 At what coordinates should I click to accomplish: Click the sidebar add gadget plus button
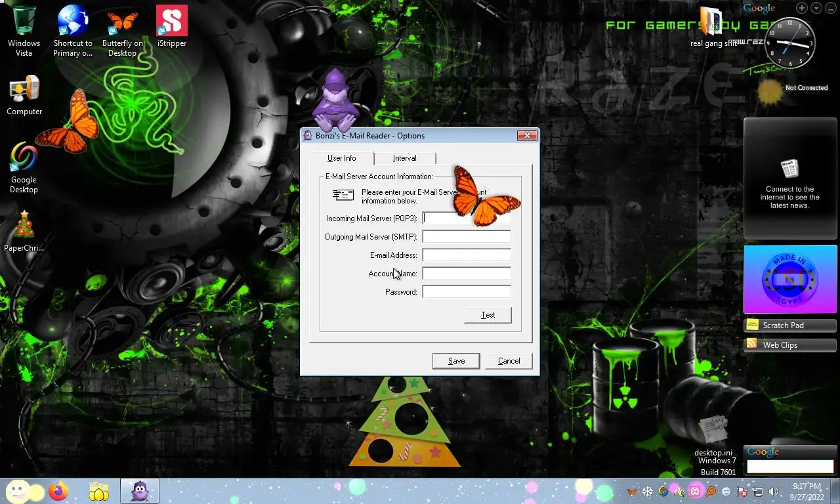(x=802, y=8)
